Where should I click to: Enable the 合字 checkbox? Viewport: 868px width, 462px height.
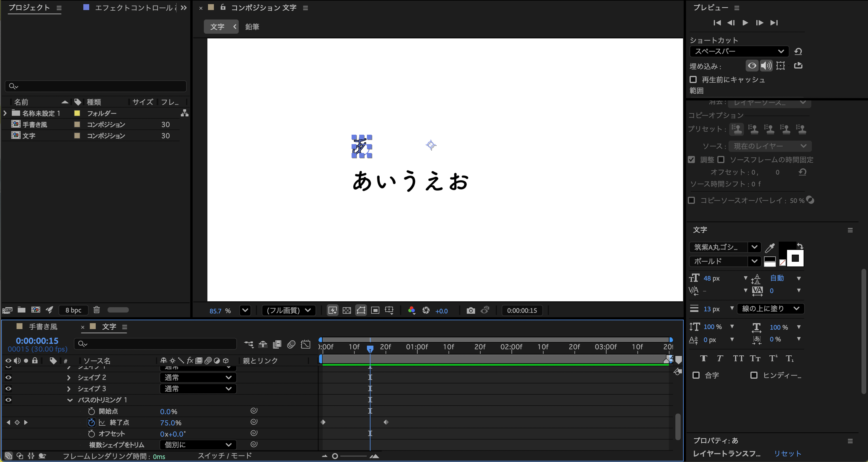pyautogui.click(x=696, y=375)
